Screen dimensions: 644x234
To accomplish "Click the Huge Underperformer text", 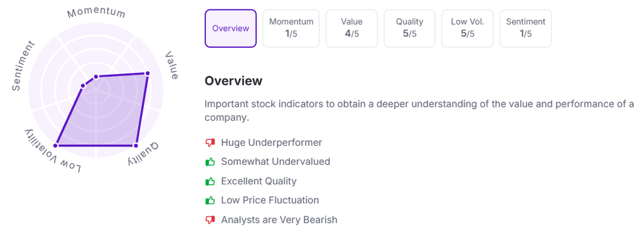I will [272, 142].
